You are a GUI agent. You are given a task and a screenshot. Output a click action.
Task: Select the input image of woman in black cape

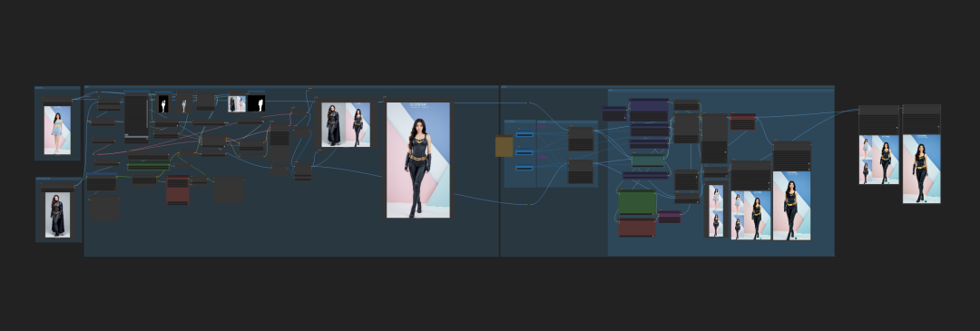[57, 214]
